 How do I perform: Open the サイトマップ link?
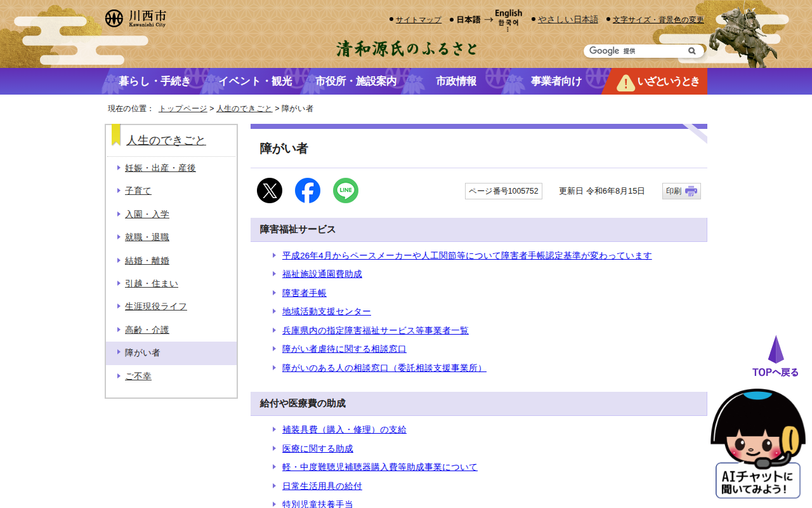(x=418, y=20)
